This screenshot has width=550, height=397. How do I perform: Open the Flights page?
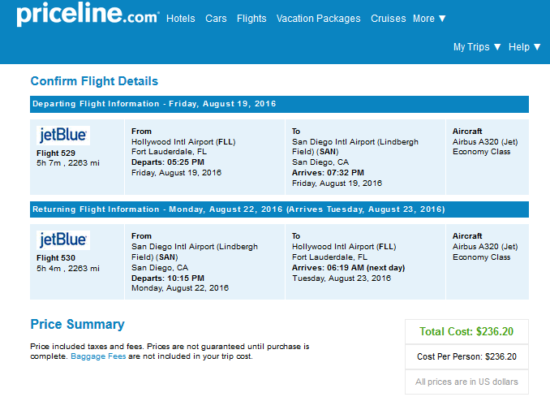click(251, 18)
